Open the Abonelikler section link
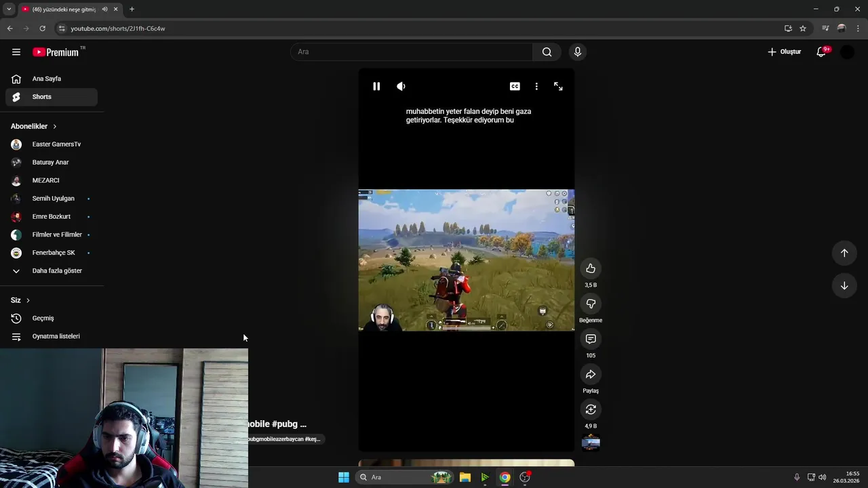868x488 pixels. (x=34, y=126)
